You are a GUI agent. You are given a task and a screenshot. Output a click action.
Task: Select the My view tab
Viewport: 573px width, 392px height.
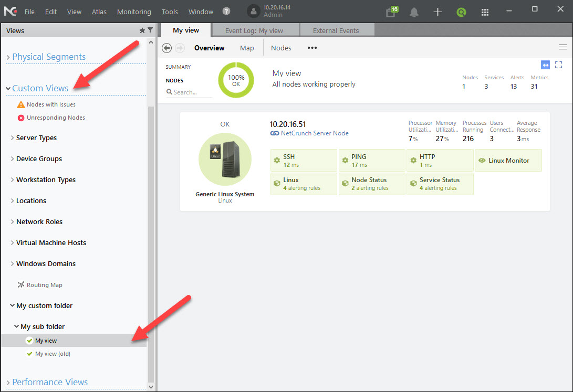point(186,30)
